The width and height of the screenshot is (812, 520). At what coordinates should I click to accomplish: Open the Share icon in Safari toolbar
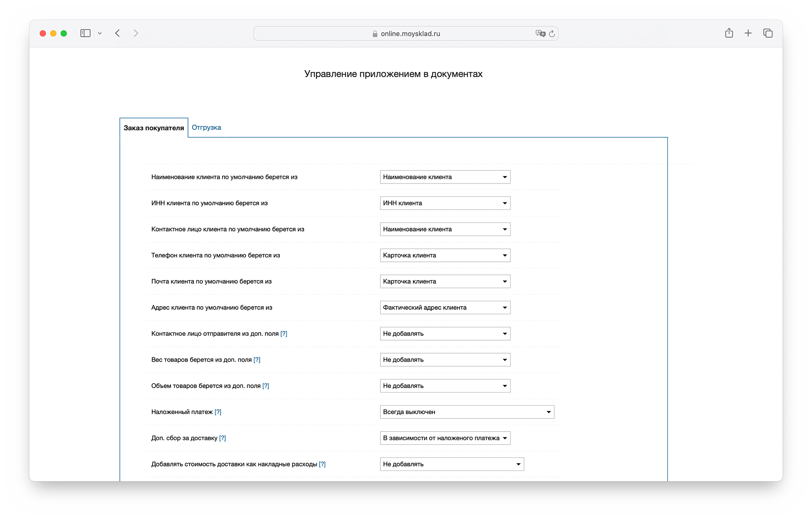tap(729, 33)
